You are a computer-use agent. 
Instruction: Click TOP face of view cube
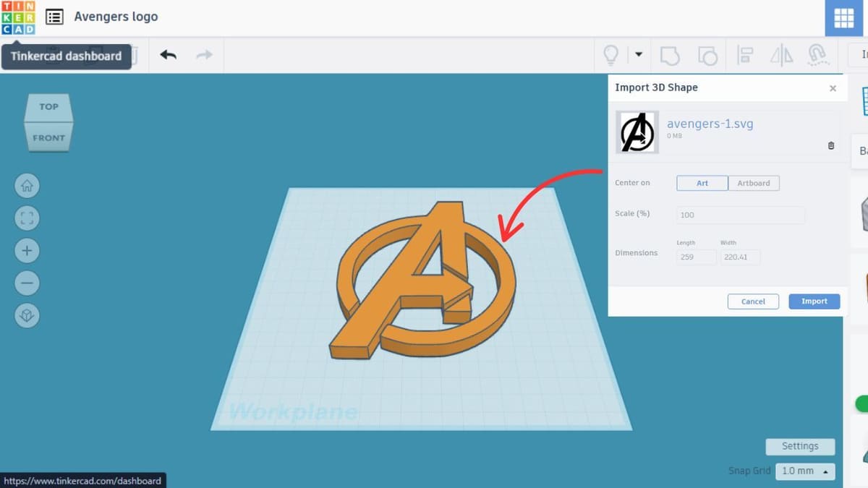click(48, 107)
